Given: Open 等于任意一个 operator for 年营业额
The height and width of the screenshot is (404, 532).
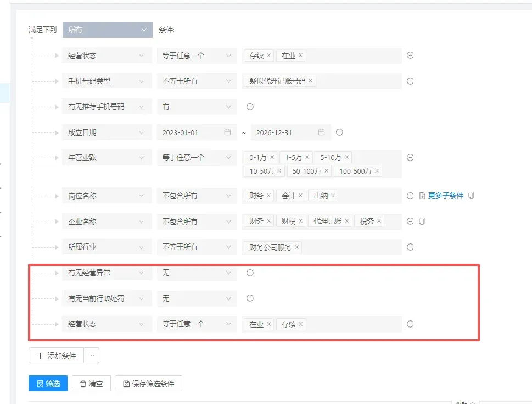Looking at the screenshot, I should coord(197,157).
